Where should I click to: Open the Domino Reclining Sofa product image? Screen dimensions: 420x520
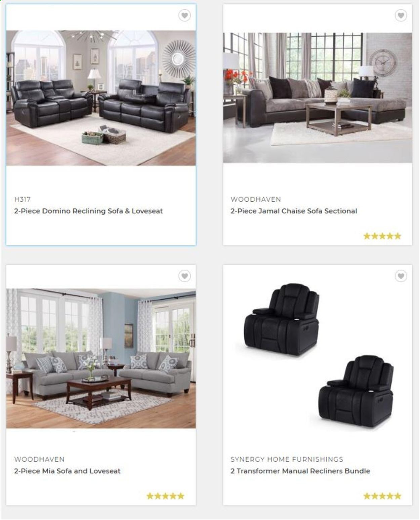(101, 98)
